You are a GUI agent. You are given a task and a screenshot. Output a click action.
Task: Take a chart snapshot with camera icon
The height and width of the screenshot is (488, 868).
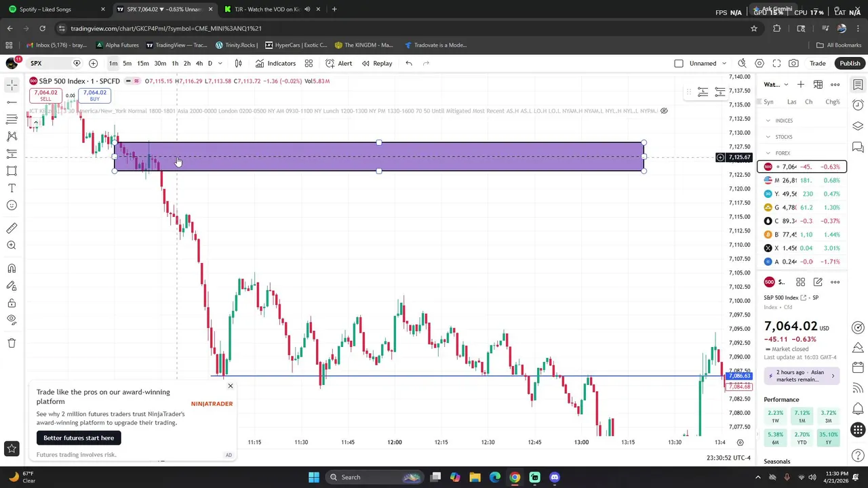coord(793,64)
